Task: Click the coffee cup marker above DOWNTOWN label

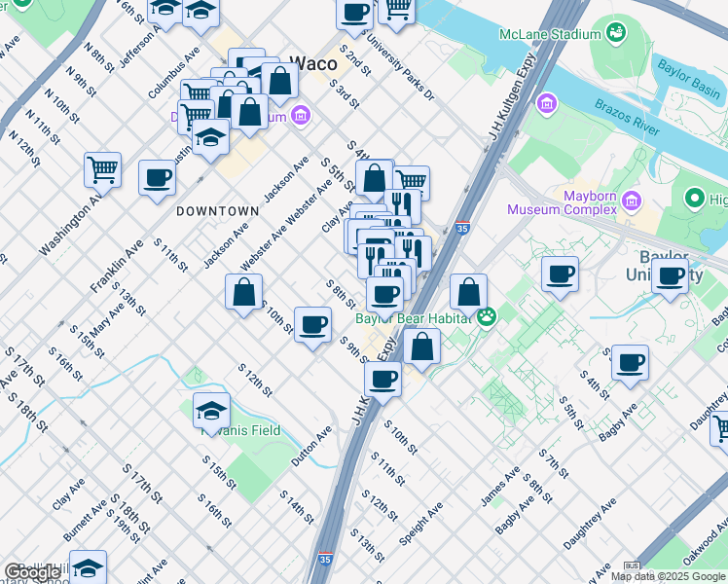Action: [157, 181]
